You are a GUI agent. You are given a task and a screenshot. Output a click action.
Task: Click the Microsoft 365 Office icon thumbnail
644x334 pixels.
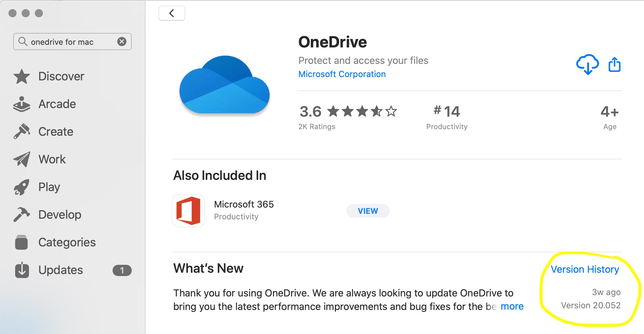(188, 211)
